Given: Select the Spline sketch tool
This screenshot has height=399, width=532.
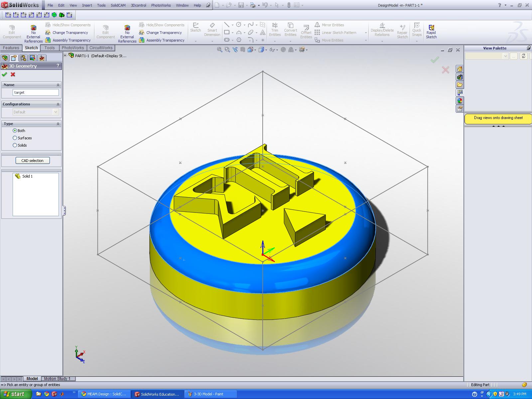Looking at the screenshot, I should coord(251,25).
